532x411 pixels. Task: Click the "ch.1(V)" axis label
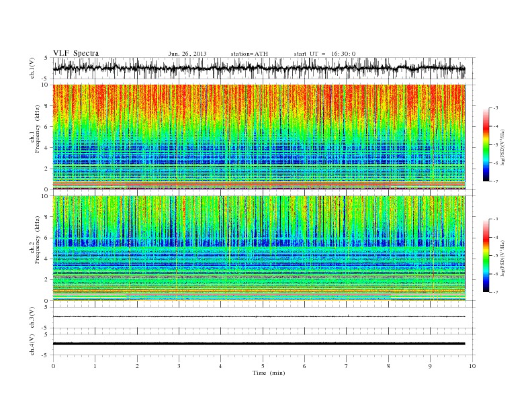[32, 67]
